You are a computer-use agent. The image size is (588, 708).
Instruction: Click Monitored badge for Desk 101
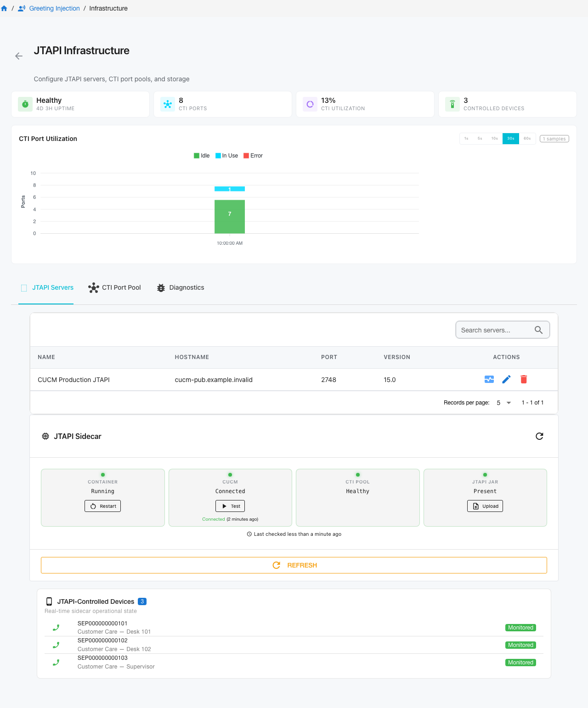point(520,628)
